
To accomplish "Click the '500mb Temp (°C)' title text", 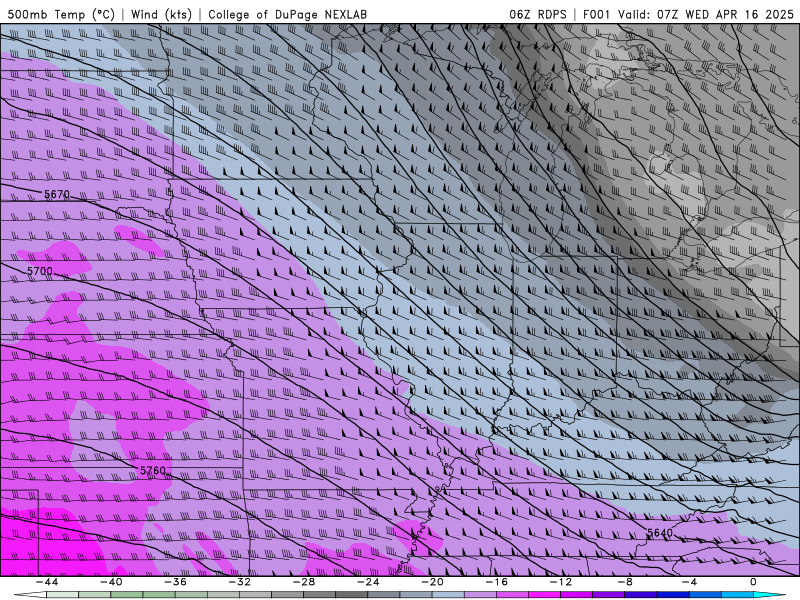I will (x=61, y=14).
